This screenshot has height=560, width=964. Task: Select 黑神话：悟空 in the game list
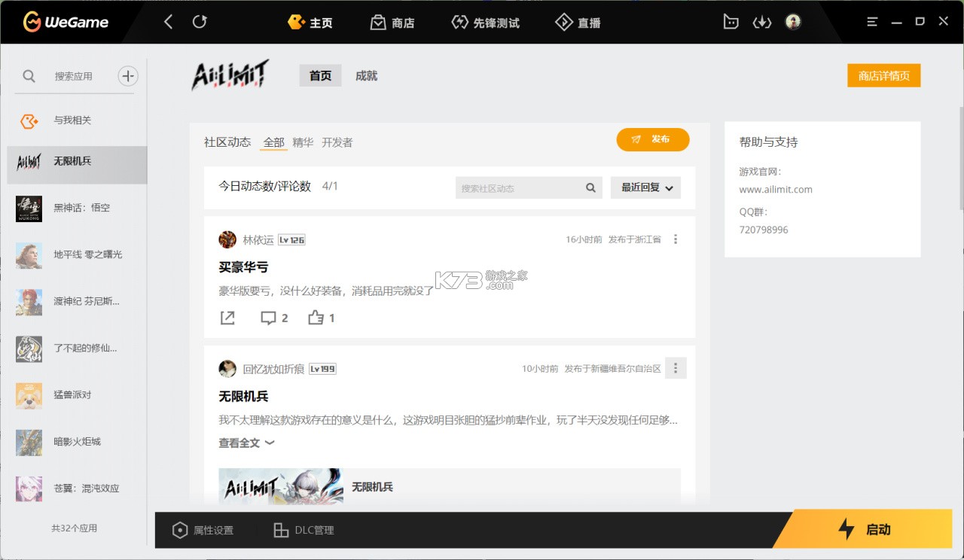pyautogui.click(x=77, y=208)
